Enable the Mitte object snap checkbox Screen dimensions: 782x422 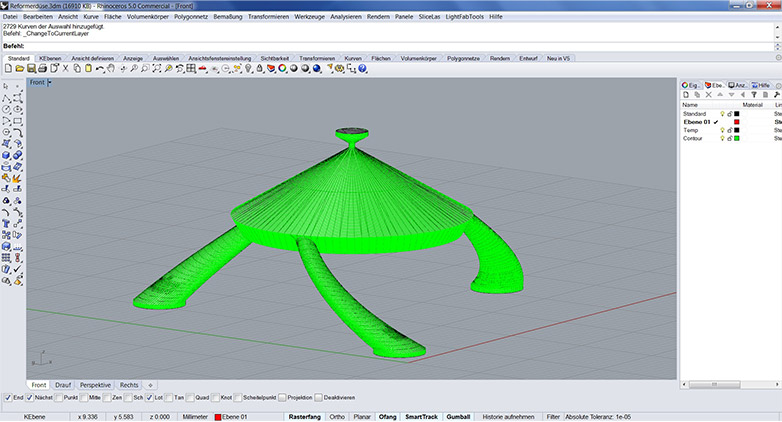(x=83, y=398)
